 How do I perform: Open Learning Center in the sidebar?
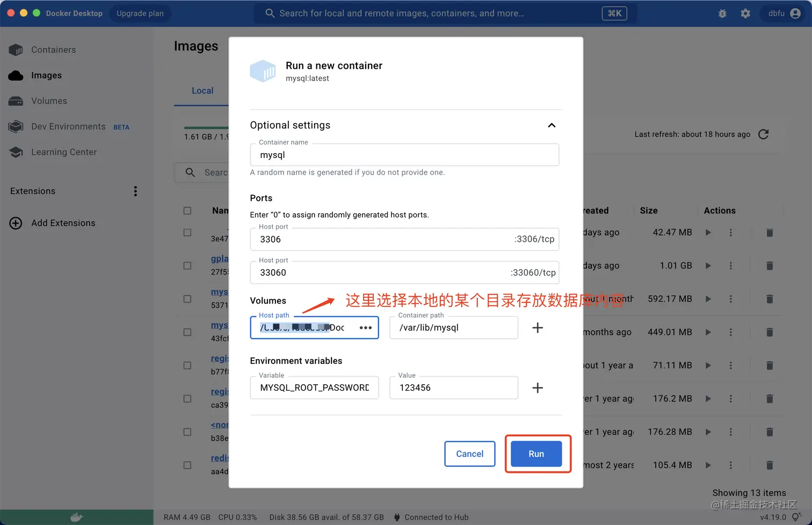[x=64, y=153]
